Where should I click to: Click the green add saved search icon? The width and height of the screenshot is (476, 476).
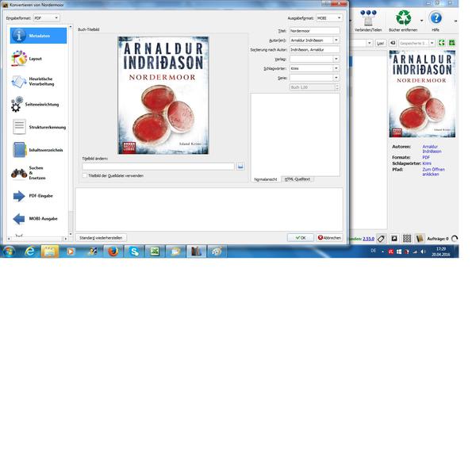tap(451, 43)
